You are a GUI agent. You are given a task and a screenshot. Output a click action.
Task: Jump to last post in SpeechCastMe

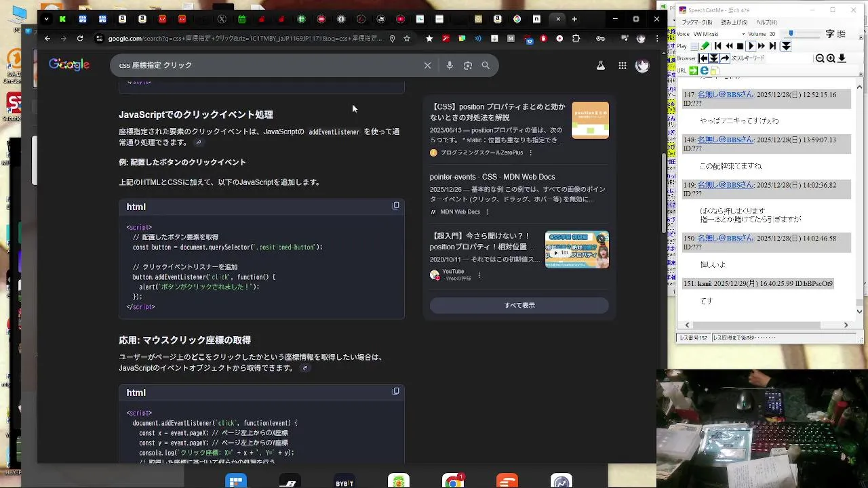(x=772, y=46)
